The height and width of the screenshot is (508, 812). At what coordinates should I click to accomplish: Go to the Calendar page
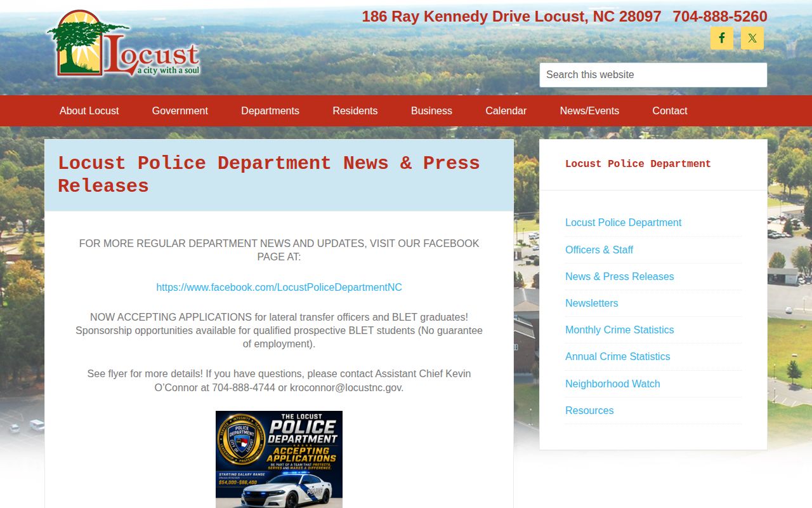pyautogui.click(x=506, y=110)
